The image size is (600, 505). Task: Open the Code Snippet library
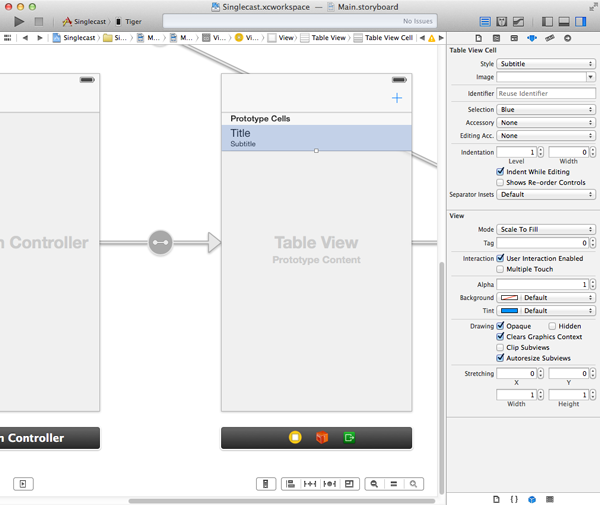coord(514,499)
